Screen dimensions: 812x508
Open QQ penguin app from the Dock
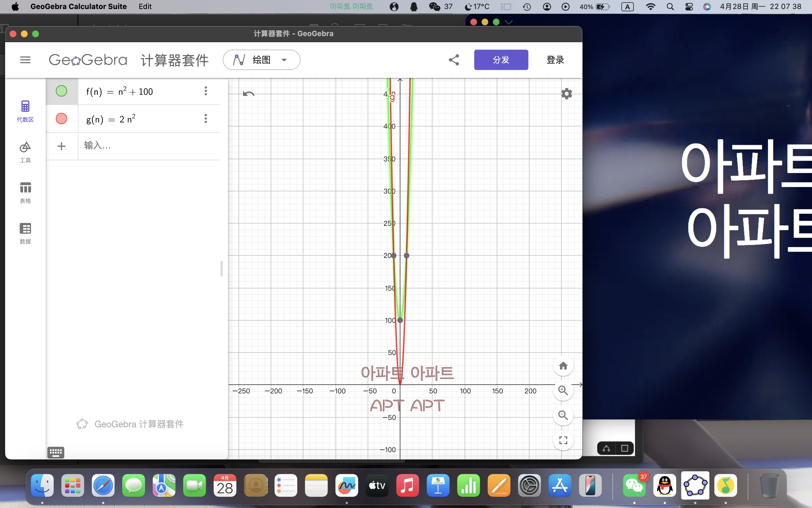pyautogui.click(x=665, y=485)
